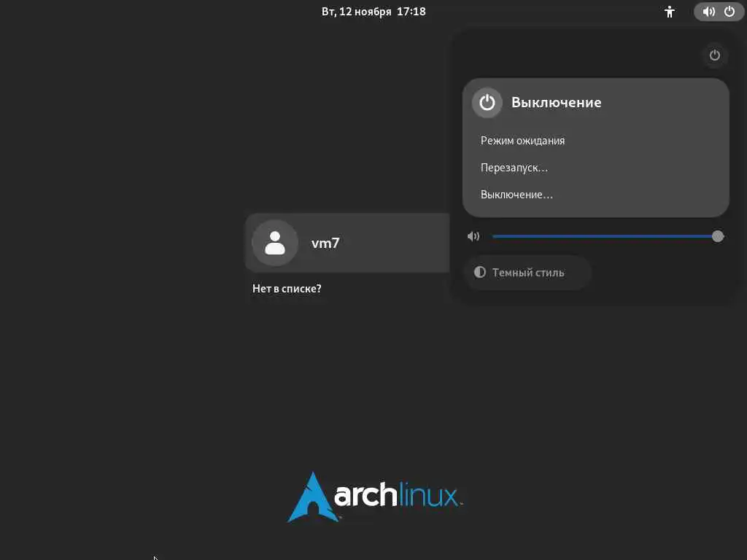Viewport: 747px width, 560px height.
Task: Open the clock showing Вт, 12 ноября 17:18
Action: 373,12
